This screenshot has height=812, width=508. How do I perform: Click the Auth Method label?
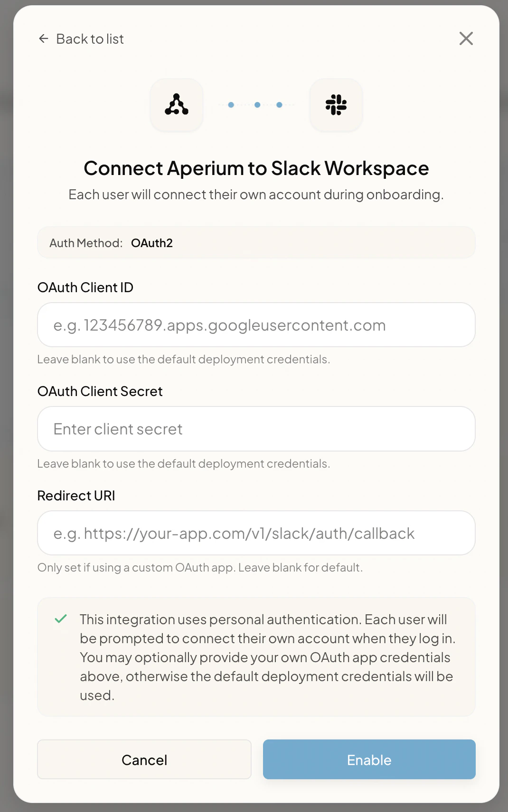tap(86, 243)
